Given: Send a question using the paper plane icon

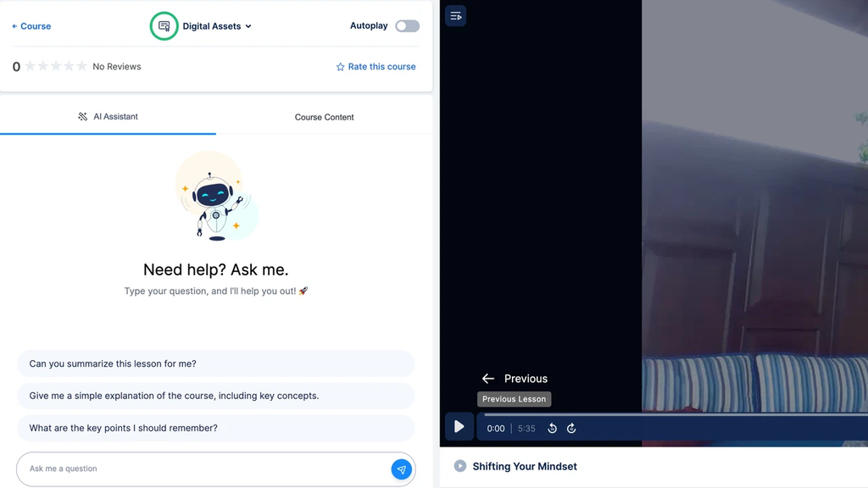Looking at the screenshot, I should coord(401,469).
